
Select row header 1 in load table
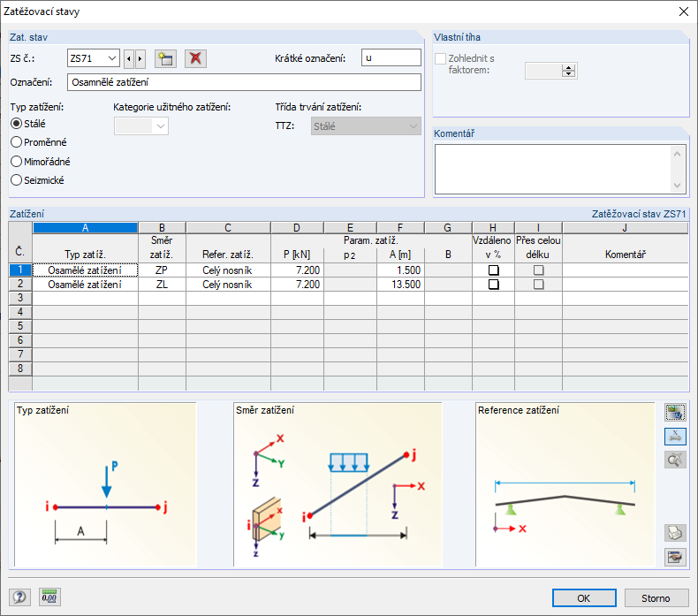pos(20,270)
